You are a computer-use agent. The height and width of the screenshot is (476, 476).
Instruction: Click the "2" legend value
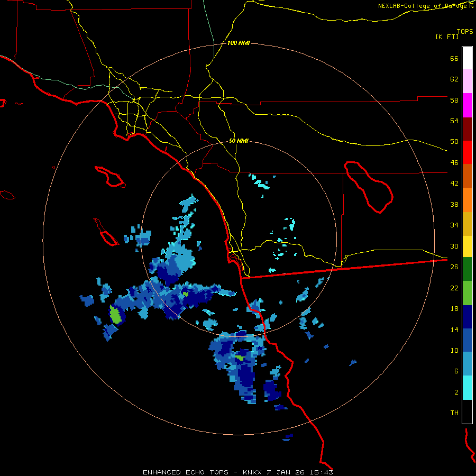pyautogui.click(x=456, y=392)
